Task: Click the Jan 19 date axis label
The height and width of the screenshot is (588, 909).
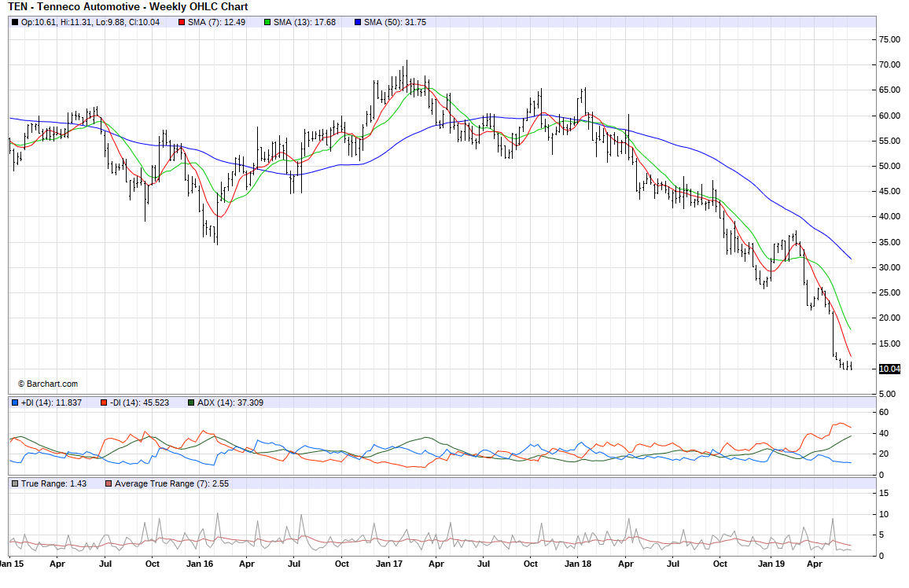Action: (x=771, y=564)
